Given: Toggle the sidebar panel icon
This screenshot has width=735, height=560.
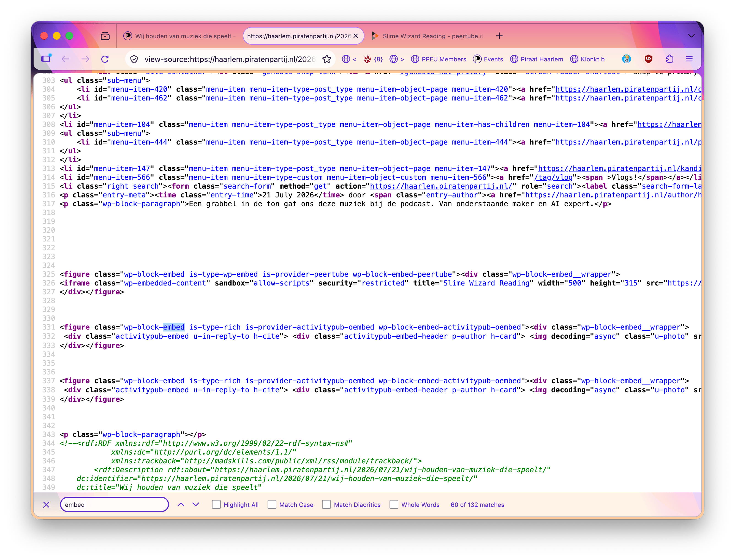Looking at the screenshot, I should (46, 59).
